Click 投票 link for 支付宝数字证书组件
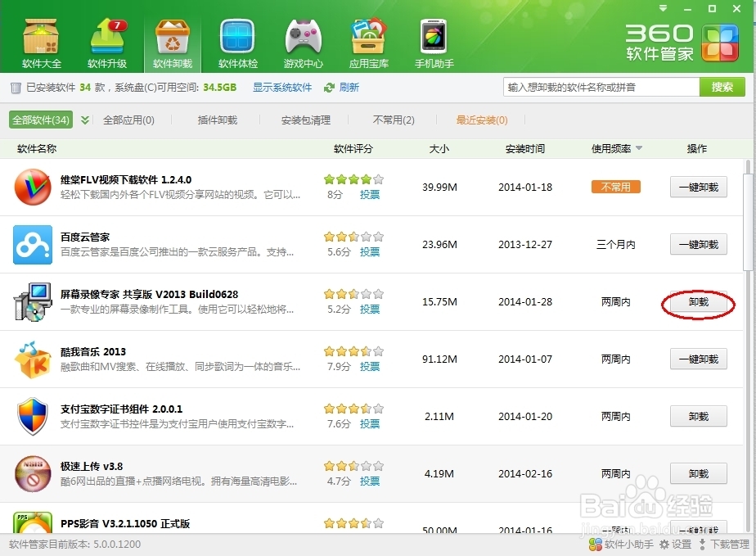This screenshot has height=556, width=756. (370, 424)
